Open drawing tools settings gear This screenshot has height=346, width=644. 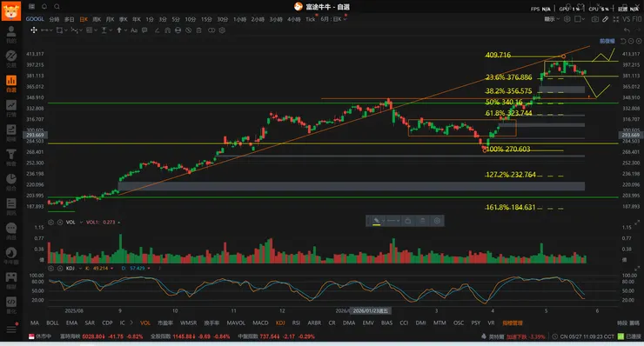[x=222, y=30]
